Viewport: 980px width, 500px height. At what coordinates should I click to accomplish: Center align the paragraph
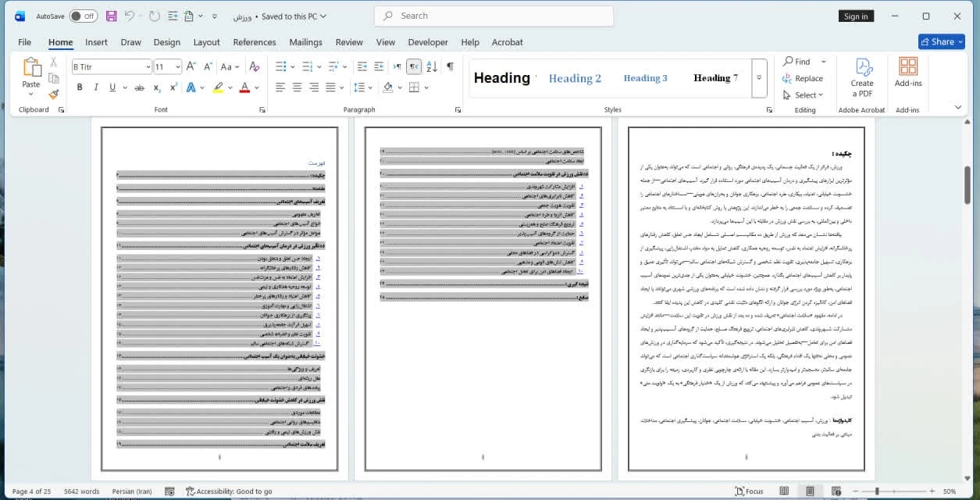tap(297, 87)
